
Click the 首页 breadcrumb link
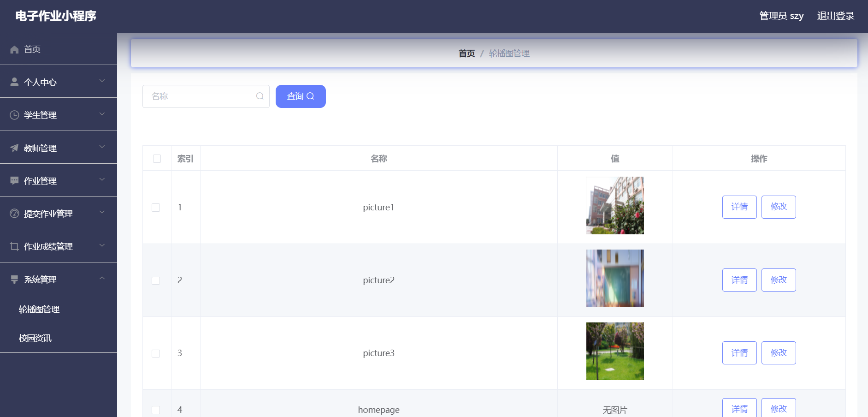click(x=466, y=54)
